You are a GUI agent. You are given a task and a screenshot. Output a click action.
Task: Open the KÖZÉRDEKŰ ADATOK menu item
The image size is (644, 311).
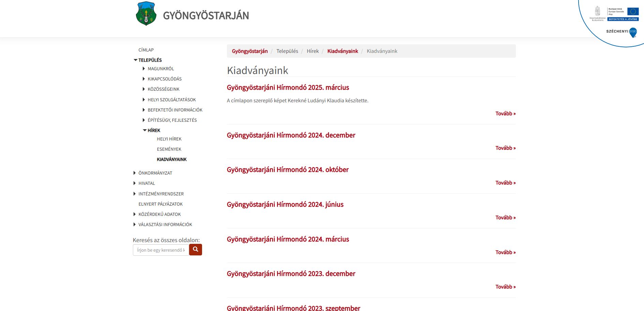pos(159,214)
